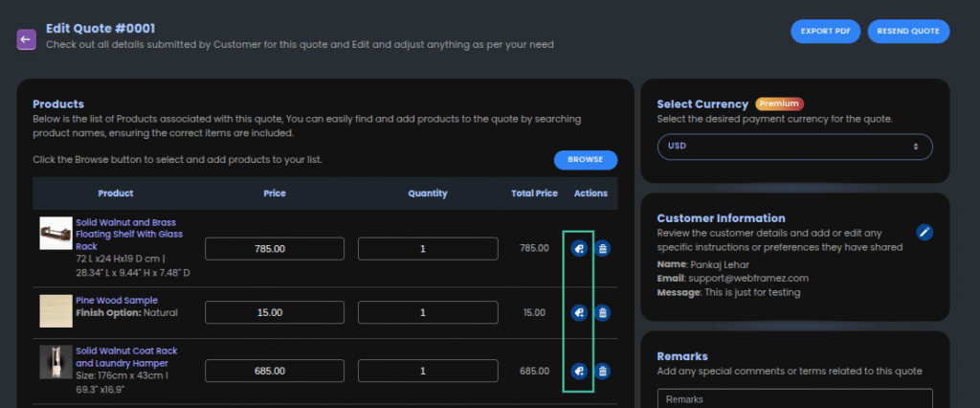This screenshot has width=980, height=408.
Task: Click the price tag icon for Coat Rack row
Action: point(578,371)
